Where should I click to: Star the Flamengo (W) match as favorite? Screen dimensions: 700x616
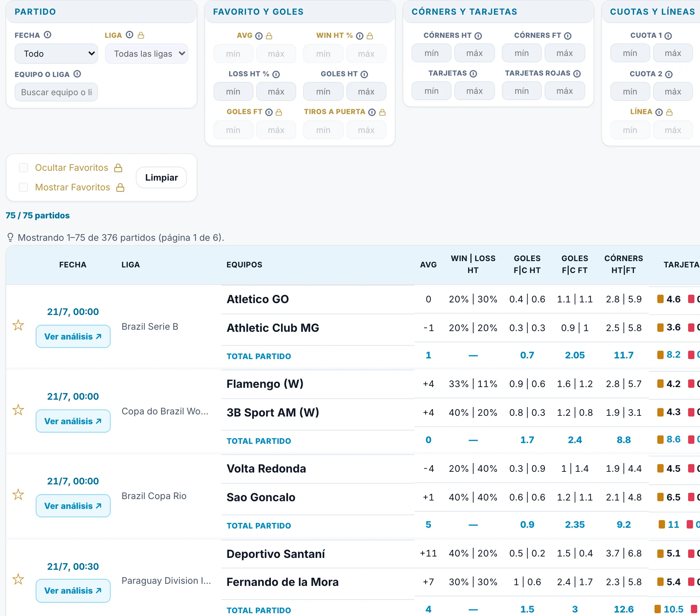(18, 410)
